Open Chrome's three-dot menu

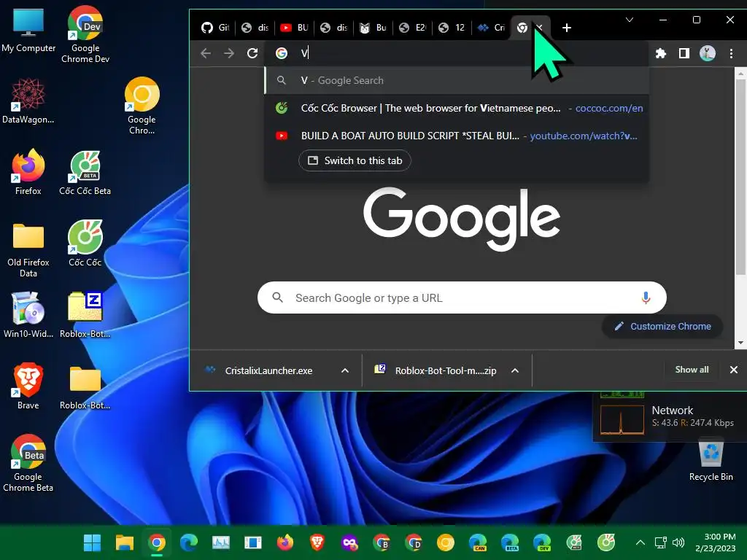click(x=731, y=53)
